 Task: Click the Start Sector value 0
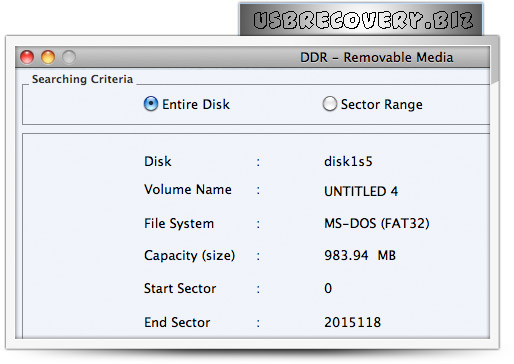pyautogui.click(x=328, y=288)
